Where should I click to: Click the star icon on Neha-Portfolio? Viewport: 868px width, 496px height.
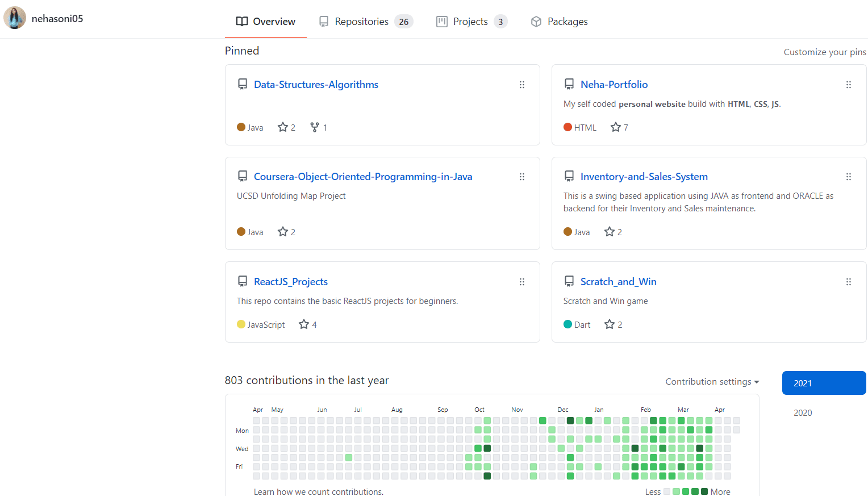coord(615,127)
